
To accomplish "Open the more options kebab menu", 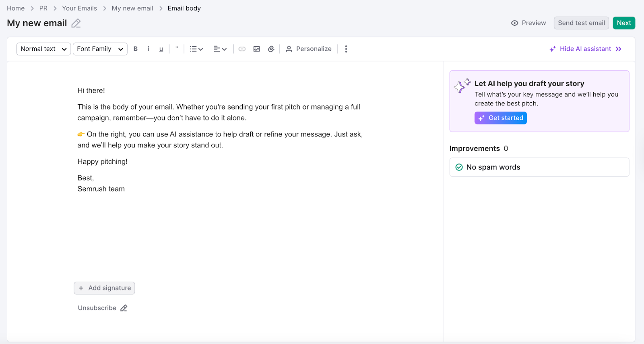I will (x=346, y=49).
